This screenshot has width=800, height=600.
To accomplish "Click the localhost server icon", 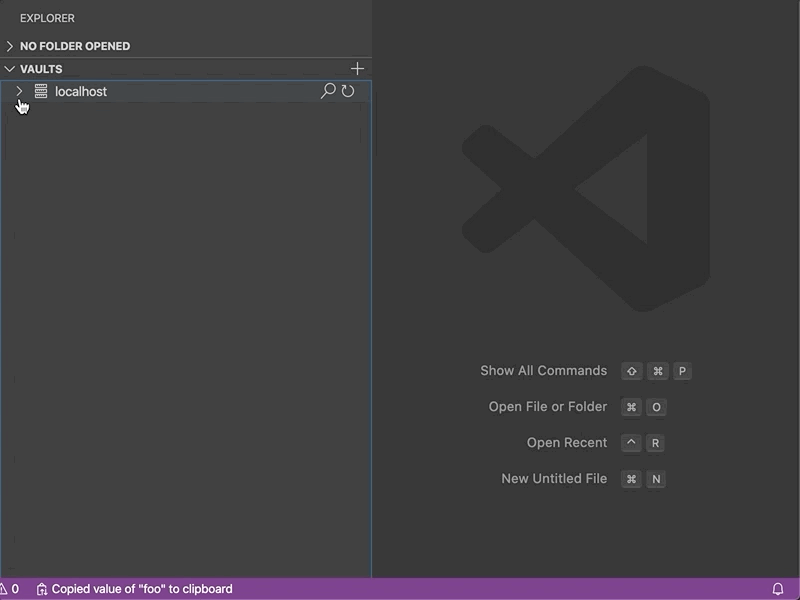I will 41,91.
